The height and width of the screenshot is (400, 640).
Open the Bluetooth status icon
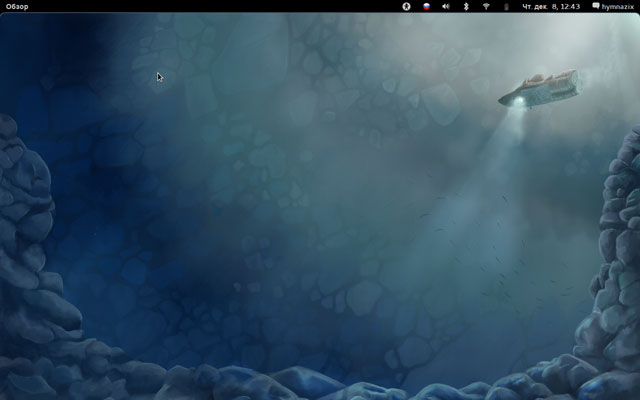[x=466, y=7]
